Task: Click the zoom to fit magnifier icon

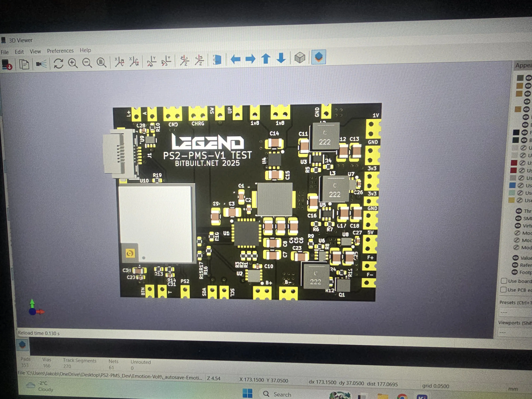Action: click(101, 63)
